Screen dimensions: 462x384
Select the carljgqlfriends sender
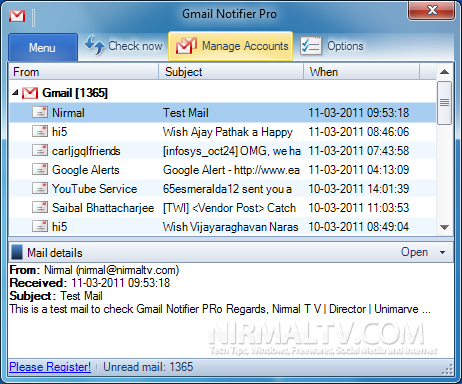86,151
